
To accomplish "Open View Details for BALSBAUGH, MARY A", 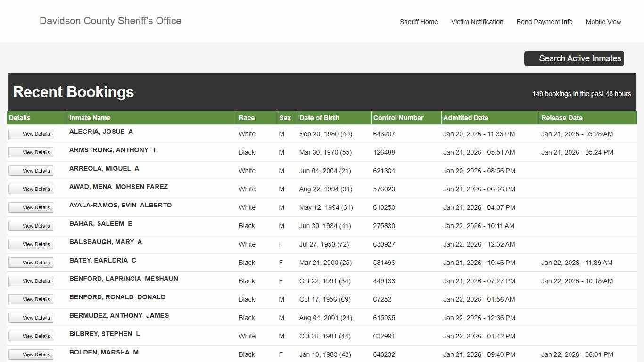I will 31,244.
